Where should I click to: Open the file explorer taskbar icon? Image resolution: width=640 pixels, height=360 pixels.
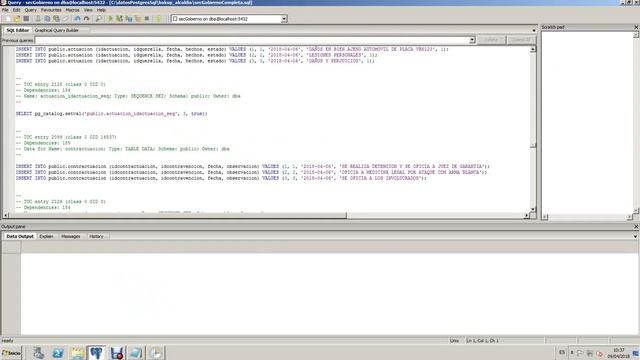pyautogui.click(x=77, y=353)
